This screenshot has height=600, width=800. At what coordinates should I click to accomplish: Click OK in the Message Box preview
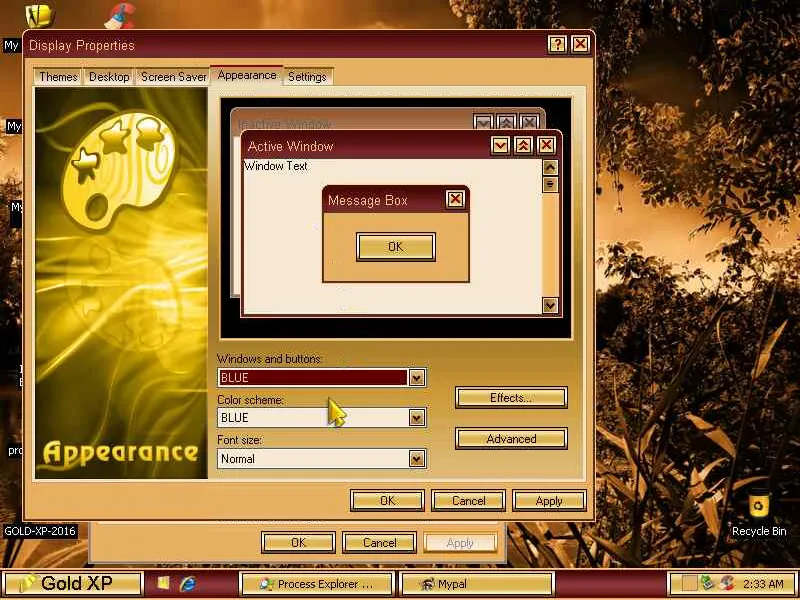click(395, 247)
